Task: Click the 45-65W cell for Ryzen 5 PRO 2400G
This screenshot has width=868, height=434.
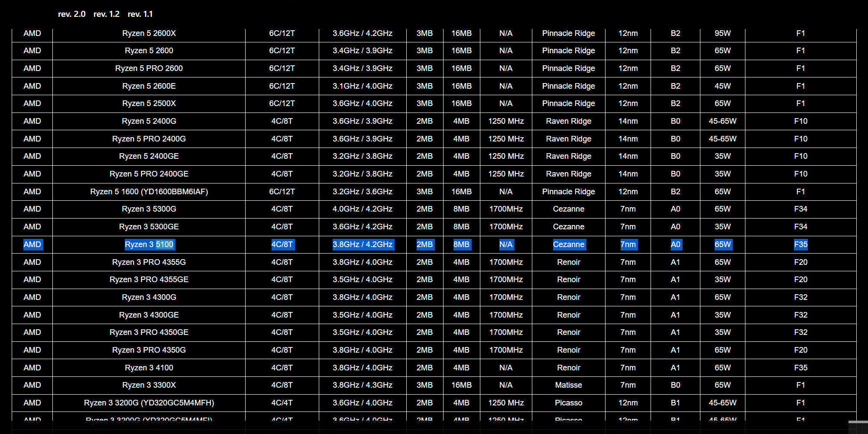Action: 722,139
